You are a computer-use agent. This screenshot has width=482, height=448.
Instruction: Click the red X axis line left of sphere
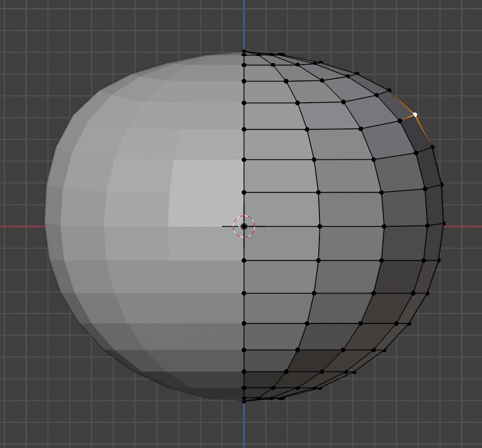(x=22, y=226)
